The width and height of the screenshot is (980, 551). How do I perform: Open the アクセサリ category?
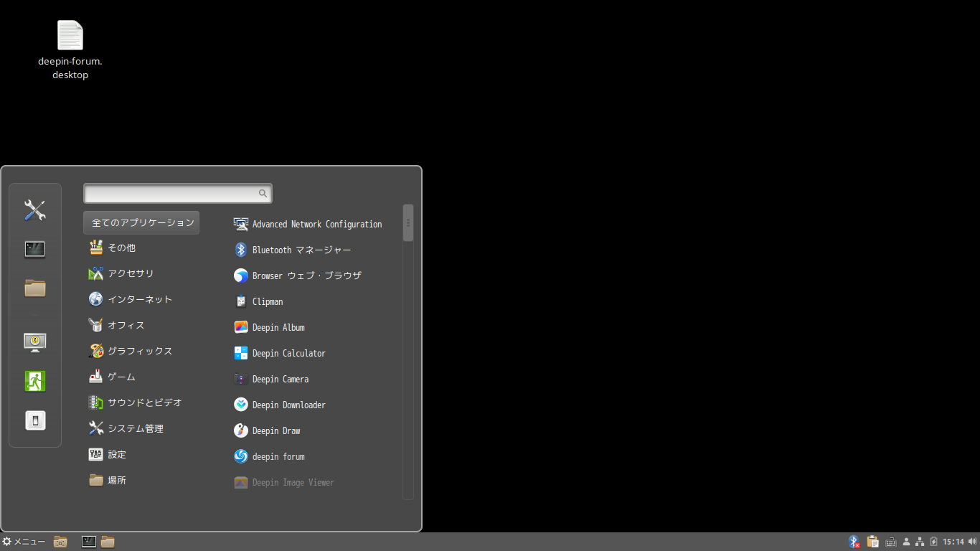pyautogui.click(x=141, y=273)
